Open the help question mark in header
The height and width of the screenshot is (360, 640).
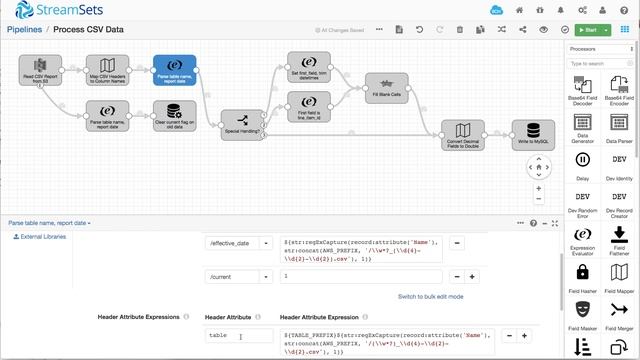(624, 10)
